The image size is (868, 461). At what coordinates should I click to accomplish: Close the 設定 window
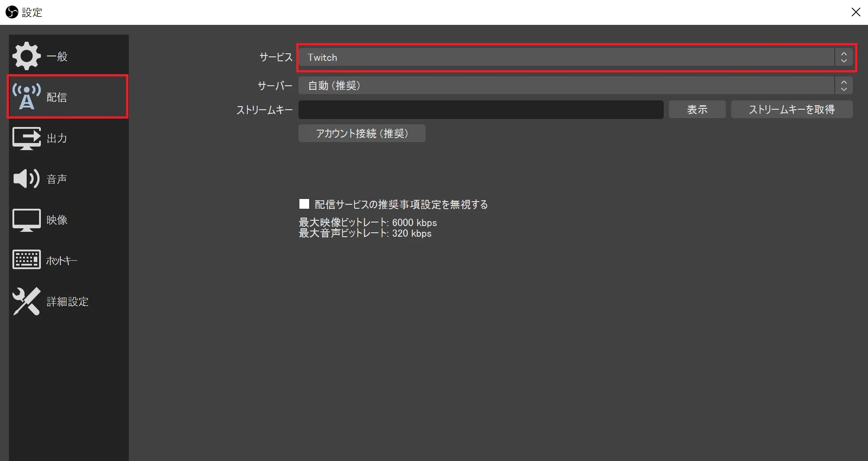pyautogui.click(x=856, y=12)
